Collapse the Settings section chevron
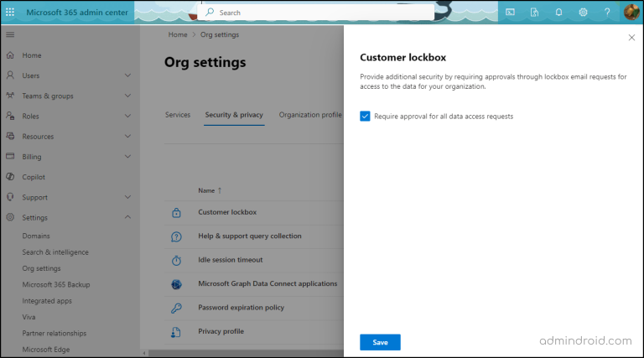 click(x=127, y=217)
